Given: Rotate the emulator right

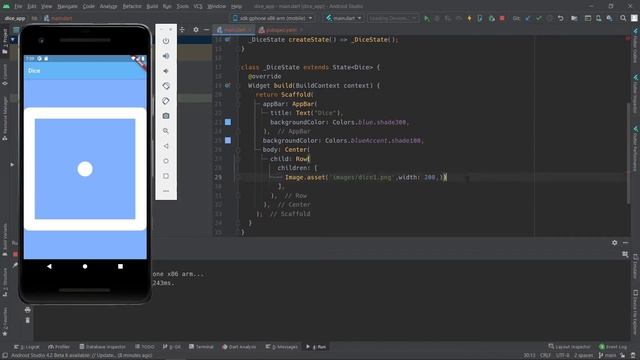Looking at the screenshot, I should (166, 101).
